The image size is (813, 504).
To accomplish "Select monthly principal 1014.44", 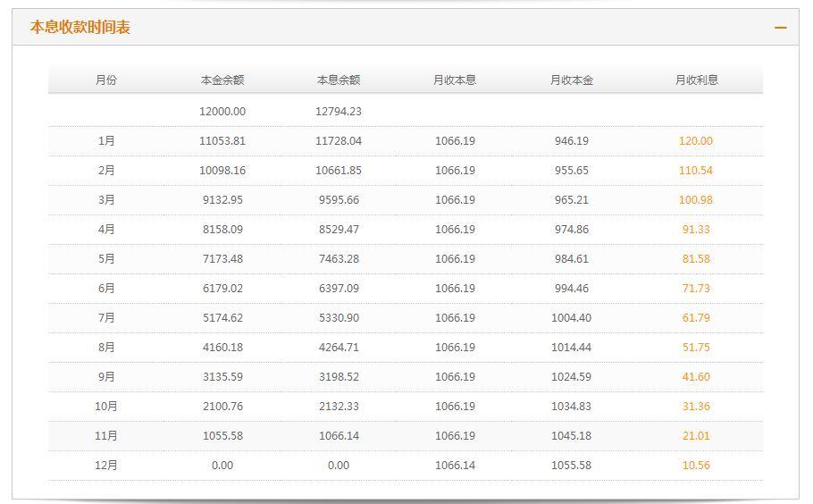I will [x=572, y=348].
